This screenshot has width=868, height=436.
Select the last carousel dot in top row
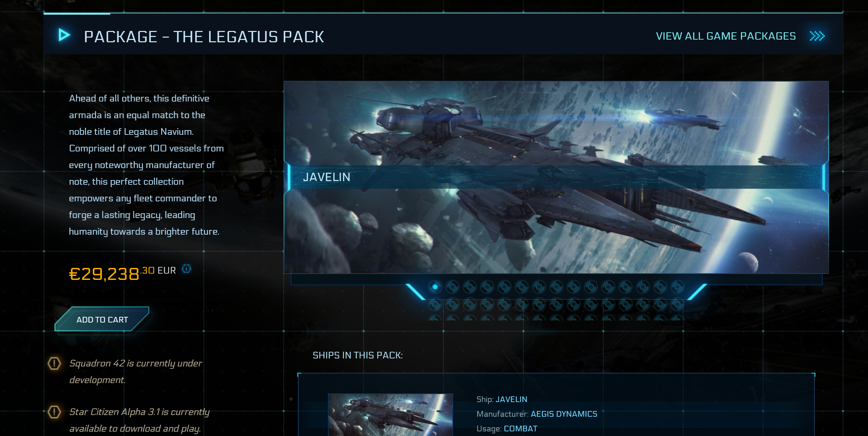click(677, 287)
